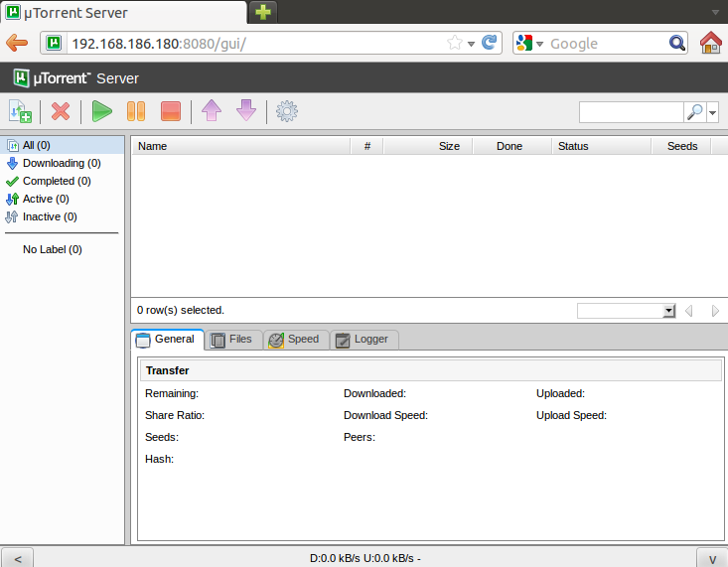Image resolution: width=728 pixels, height=567 pixels.
Task: Collapse detail pane with the V button
Action: (x=712, y=558)
